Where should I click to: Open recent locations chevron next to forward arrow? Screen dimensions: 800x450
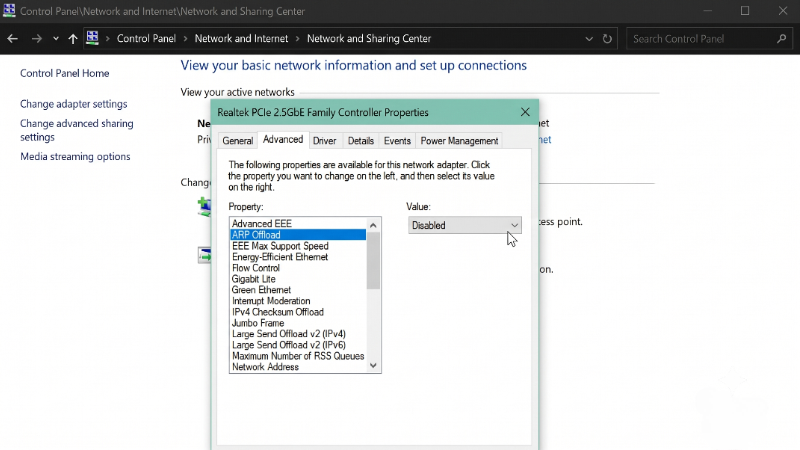(56, 39)
